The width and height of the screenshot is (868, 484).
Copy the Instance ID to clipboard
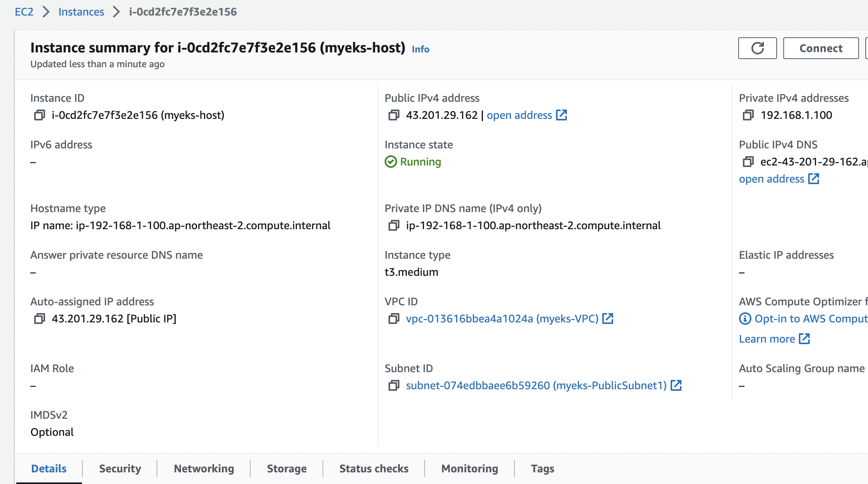39,115
